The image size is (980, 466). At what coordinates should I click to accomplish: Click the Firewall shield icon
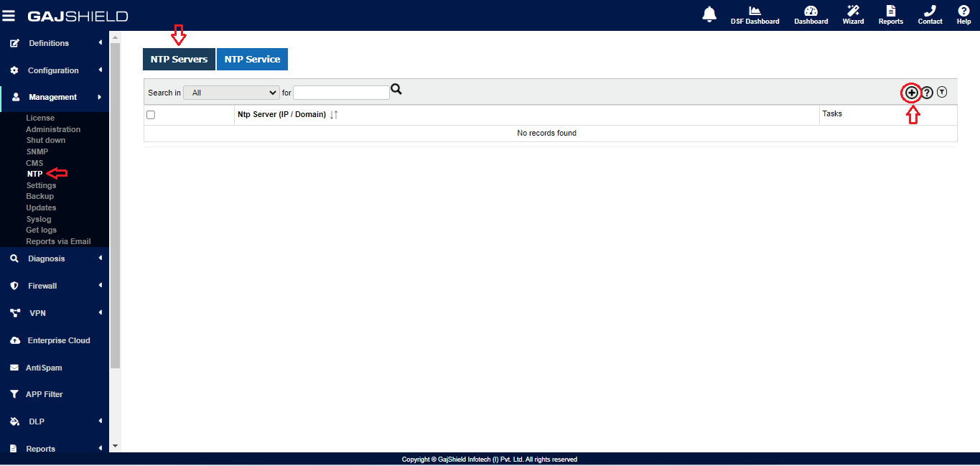click(x=14, y=286)
